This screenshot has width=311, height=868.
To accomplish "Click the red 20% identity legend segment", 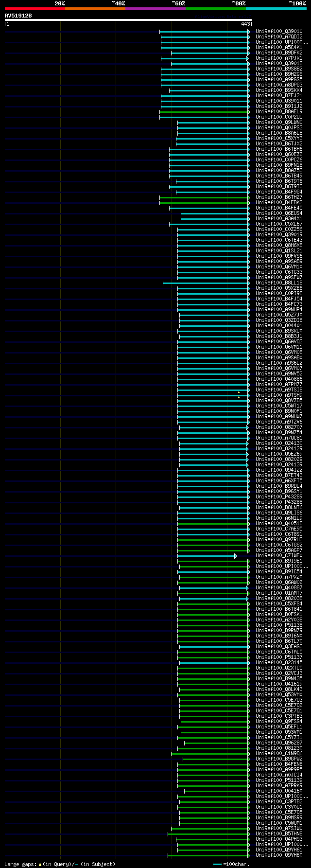I will [35, 9].
